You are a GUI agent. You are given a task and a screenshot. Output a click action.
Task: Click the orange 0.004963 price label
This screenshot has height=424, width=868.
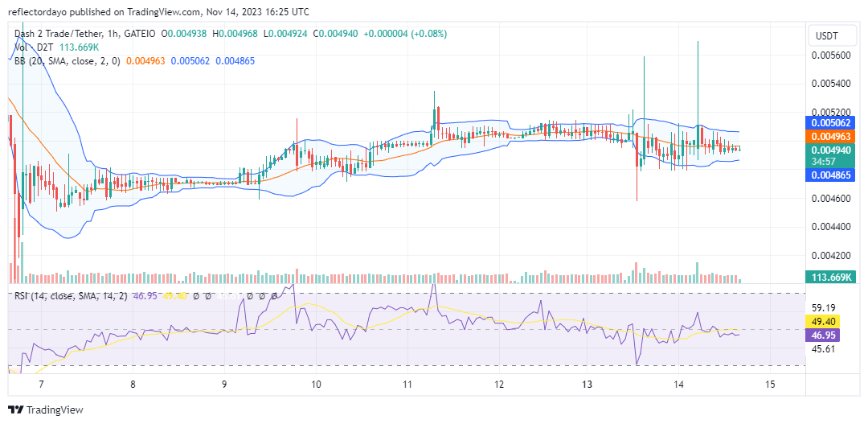coord(832,136)
